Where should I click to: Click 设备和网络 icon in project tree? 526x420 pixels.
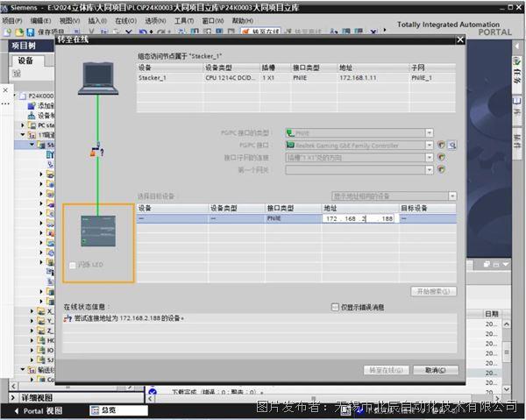[x=32, y=116]
